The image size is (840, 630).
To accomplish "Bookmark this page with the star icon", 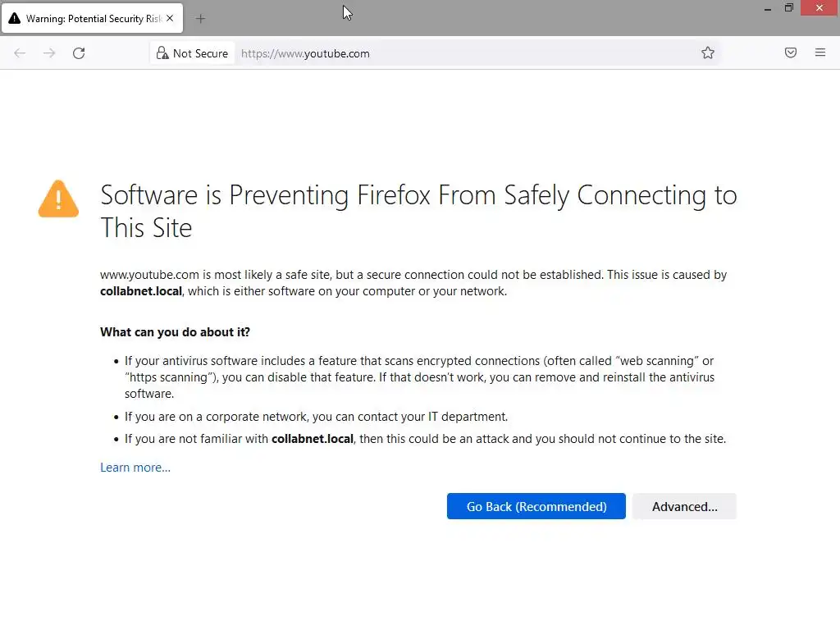I will (x=708, y=53).
